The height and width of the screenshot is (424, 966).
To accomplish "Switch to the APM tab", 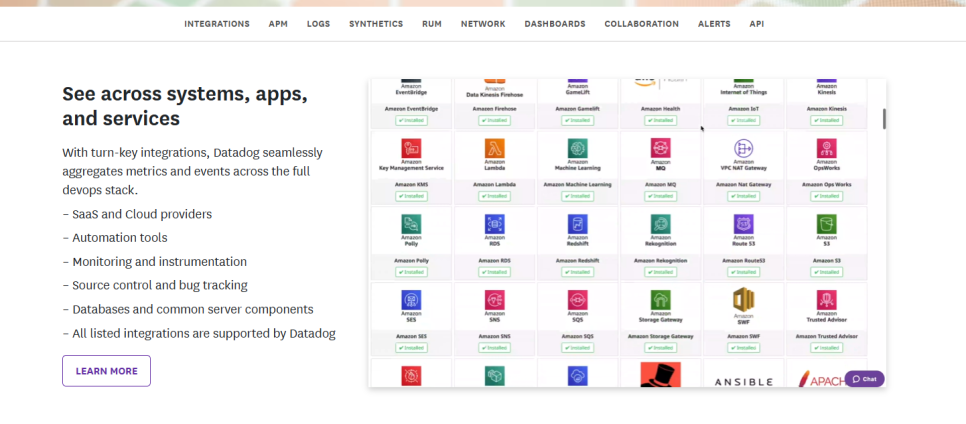I will pyautogui.click(x=278, y=24).
